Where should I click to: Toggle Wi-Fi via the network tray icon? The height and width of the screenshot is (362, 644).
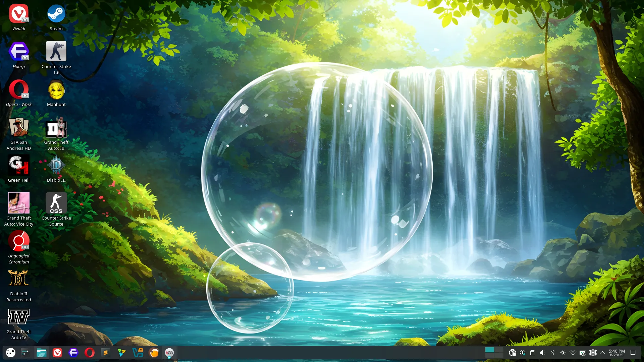pyautogui.click(x=572, y=353)
